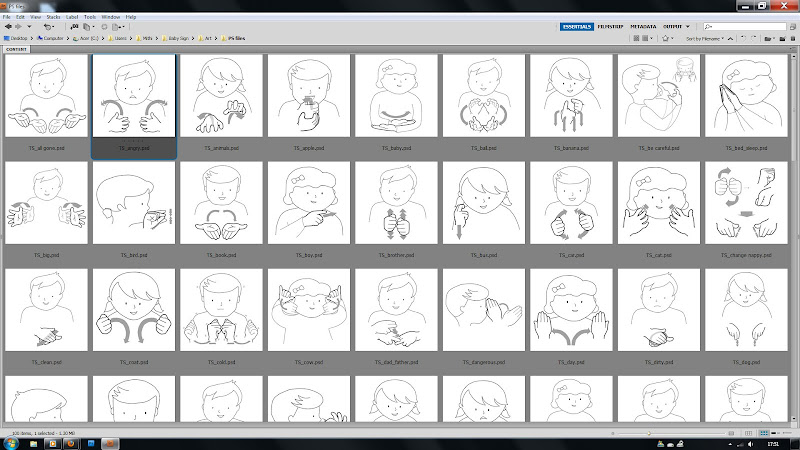Select the TS_all gone.psd thumbnail

tap(46, 95)
